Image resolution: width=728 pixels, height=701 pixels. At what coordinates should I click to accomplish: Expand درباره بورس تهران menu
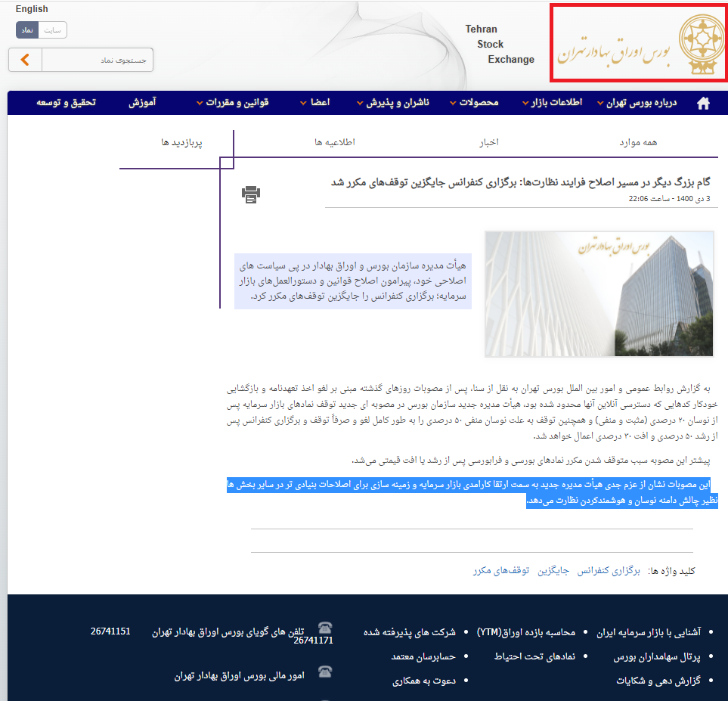pyautogui.click(x=637, y=103)
